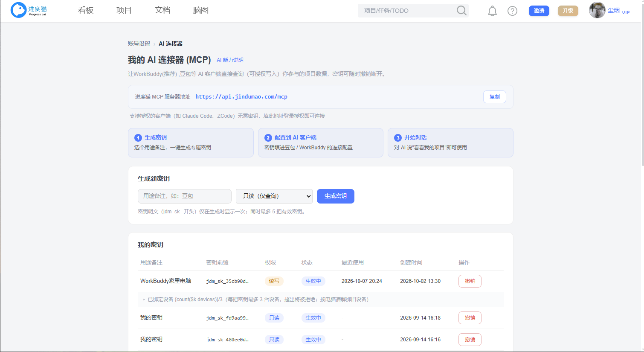
Task: Open notifications bell icon
Action: 492,11
